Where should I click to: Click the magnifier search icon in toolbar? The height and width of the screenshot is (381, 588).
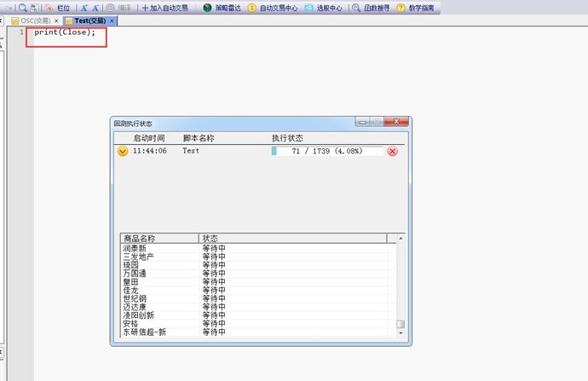click(23, 7)
